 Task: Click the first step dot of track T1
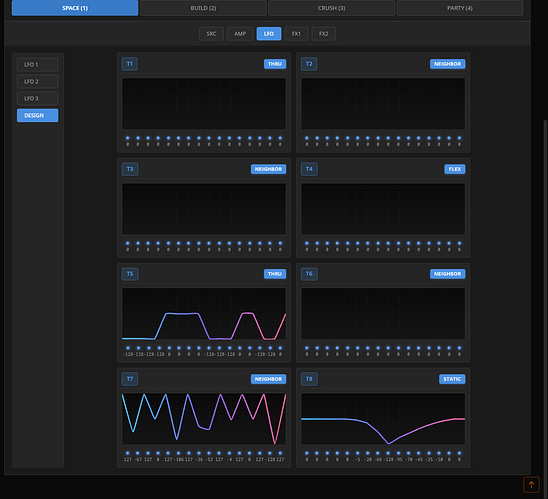tap(128, 138)
